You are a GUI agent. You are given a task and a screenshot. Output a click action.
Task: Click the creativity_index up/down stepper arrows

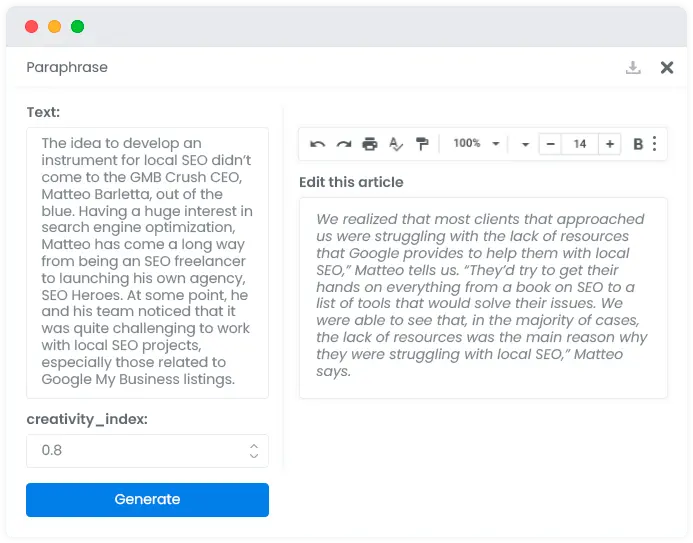coord(254,451)
